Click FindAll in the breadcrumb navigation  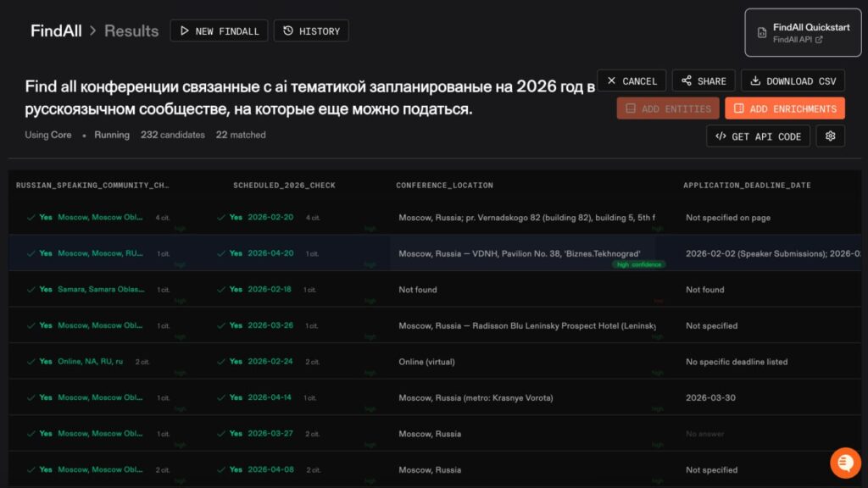coord(55,30)
